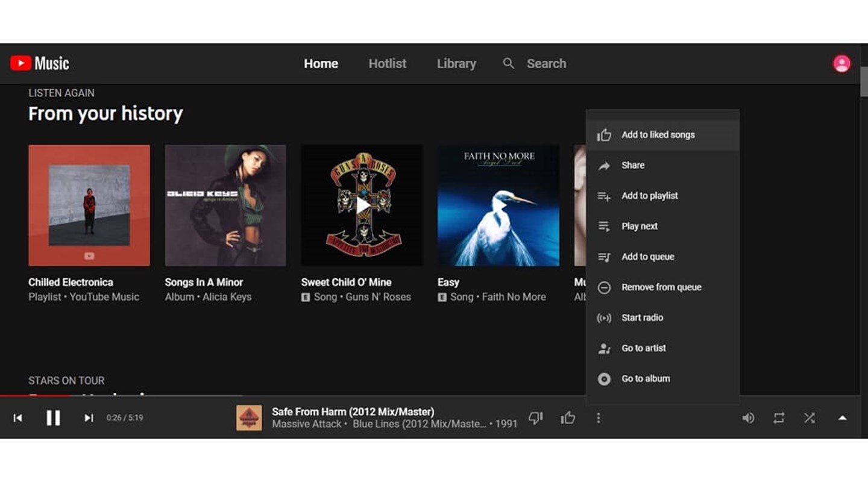The height and width of the screenshot is (488, 868).
Task: Expand the now playing view with the chevron
Action: coord(842,418)
